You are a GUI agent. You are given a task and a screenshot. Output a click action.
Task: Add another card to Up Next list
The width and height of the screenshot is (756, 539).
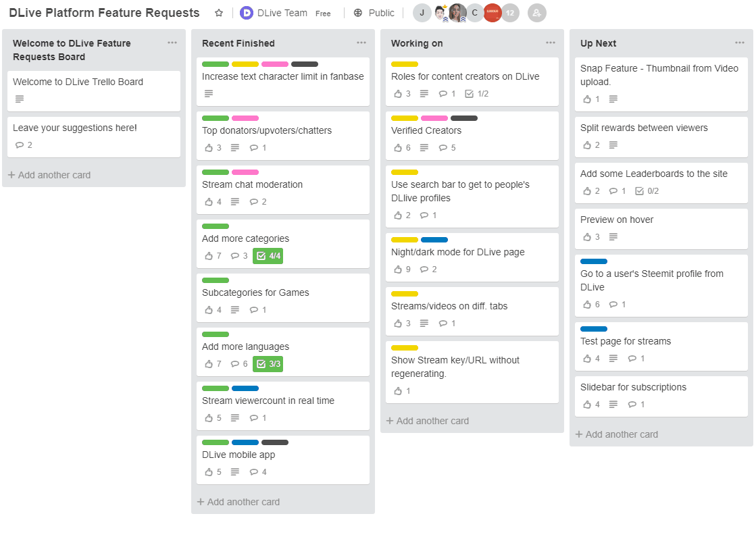(617, 434)
